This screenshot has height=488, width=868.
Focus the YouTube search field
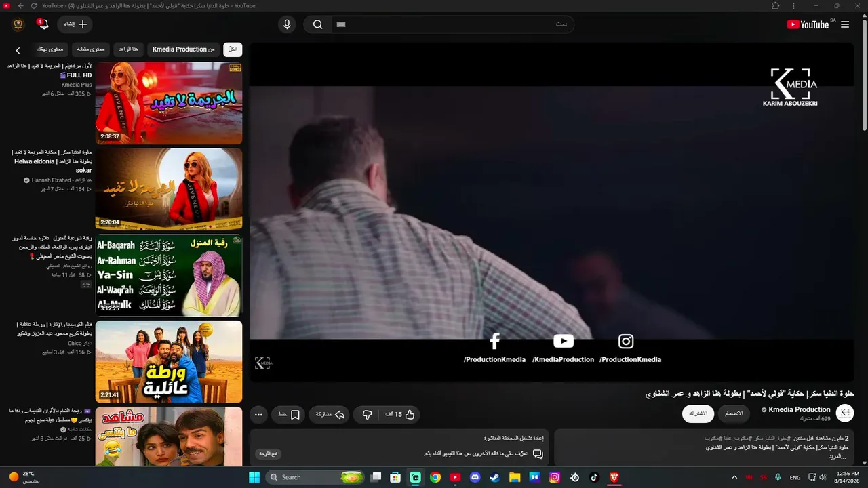(452, 24)
